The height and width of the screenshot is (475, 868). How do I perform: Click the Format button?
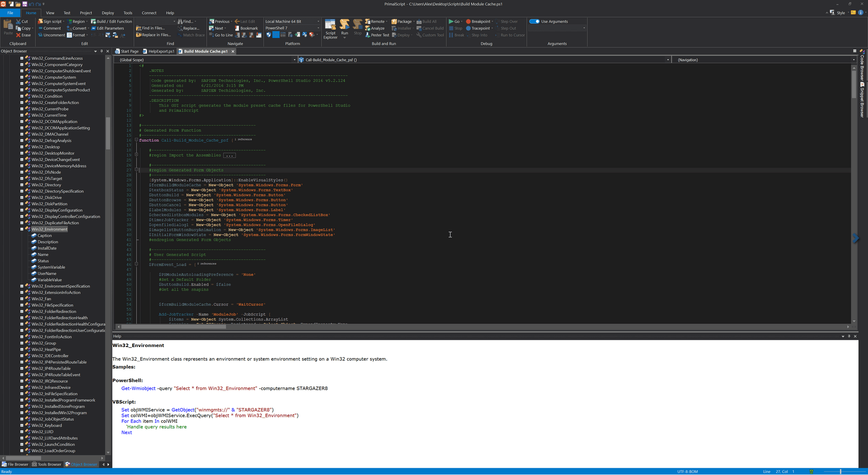pos(77,35)
